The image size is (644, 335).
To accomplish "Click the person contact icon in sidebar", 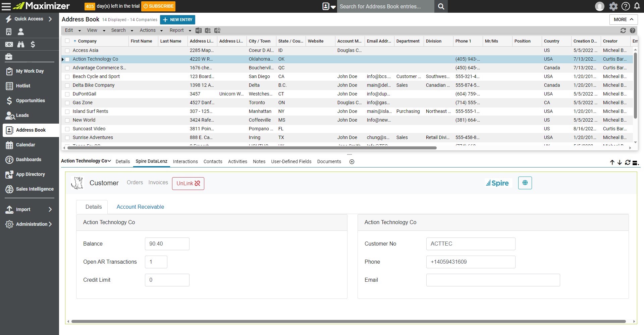I will click(21, 32).
